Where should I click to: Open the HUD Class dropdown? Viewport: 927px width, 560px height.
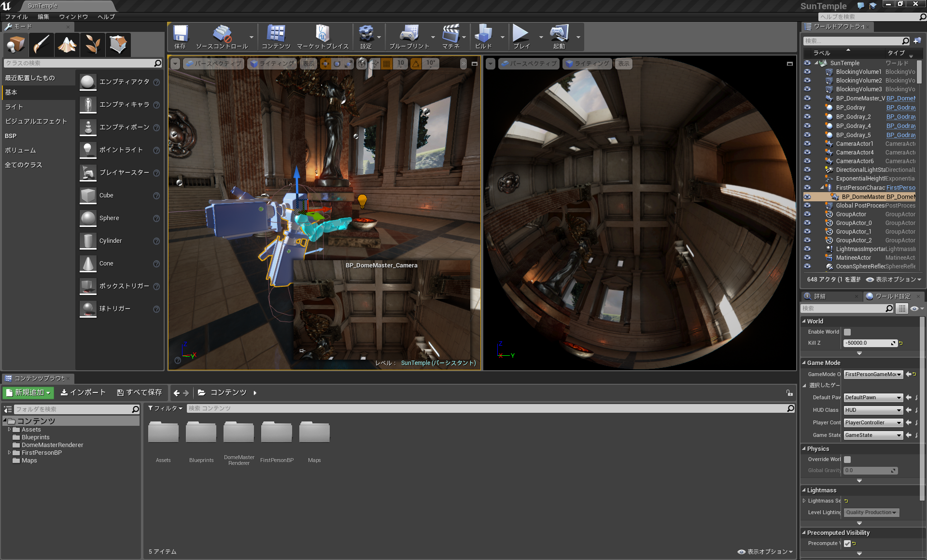pyautogui.click(x=873, y=410)
